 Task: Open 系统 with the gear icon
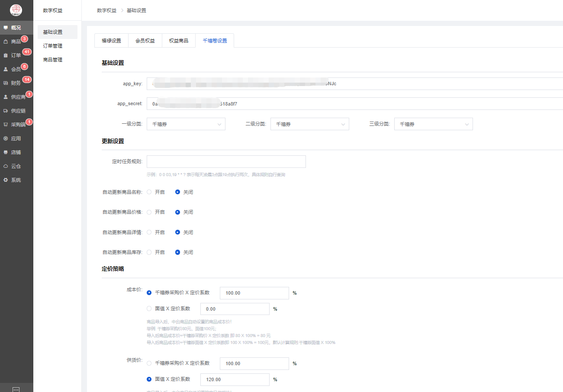(x=6, y=180)
